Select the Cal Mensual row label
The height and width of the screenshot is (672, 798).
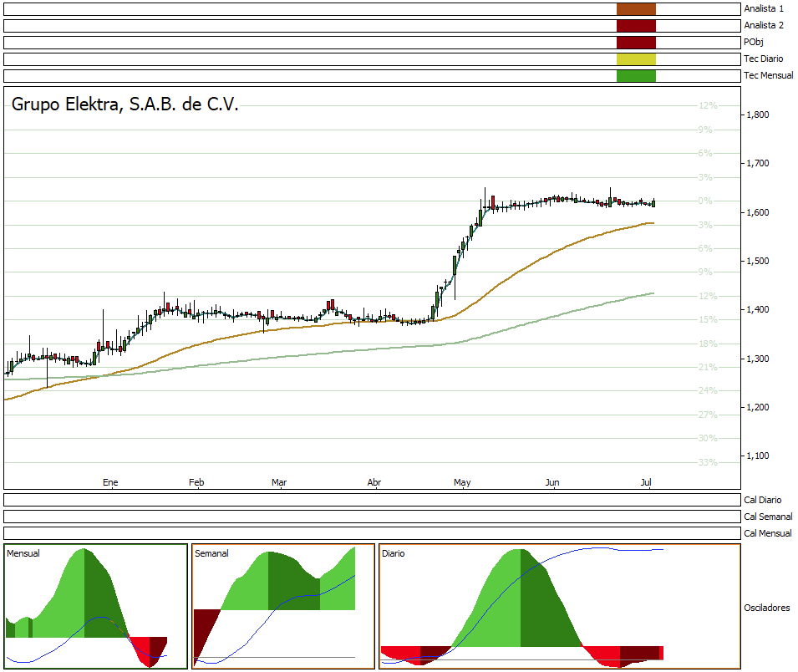(x=767, y=533)
